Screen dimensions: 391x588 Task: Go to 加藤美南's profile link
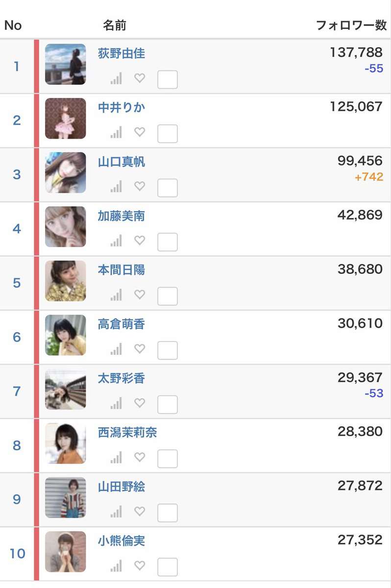click(122, 216)
